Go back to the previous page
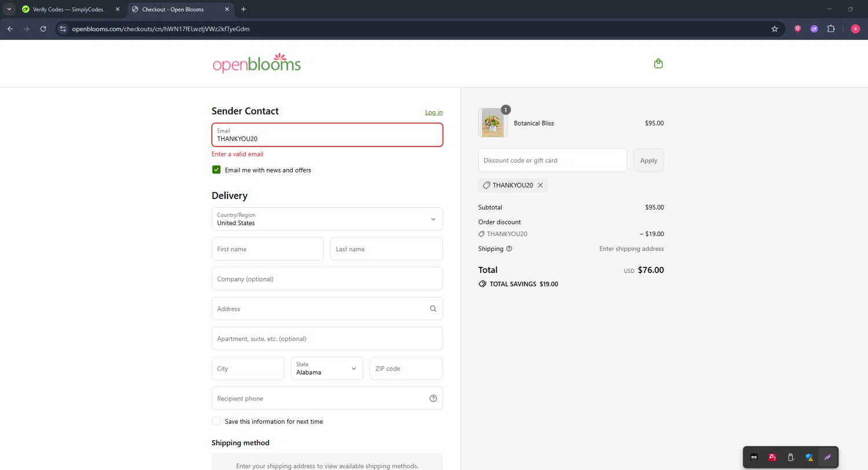Image resolution: width=868 pixels, height=470 pixels. pos(10,29)
